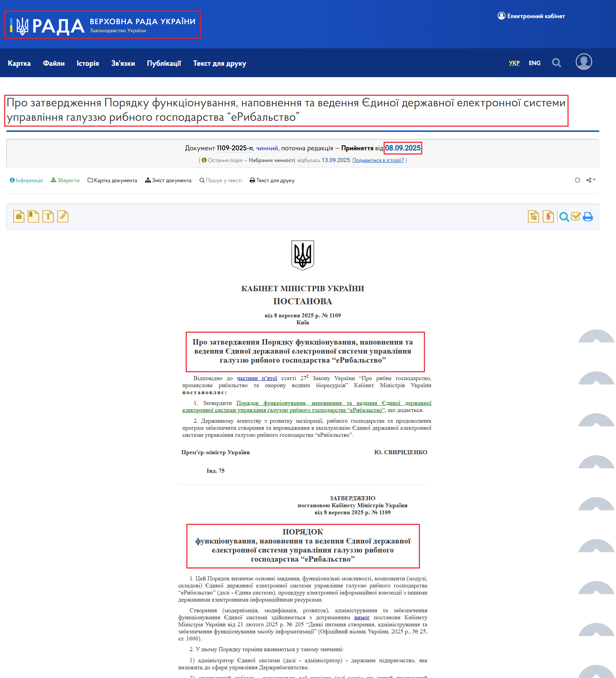The image size is (616, 678).
Task: Click the blue printer icon
Action: pyautogui.click(x=588, y=217)
